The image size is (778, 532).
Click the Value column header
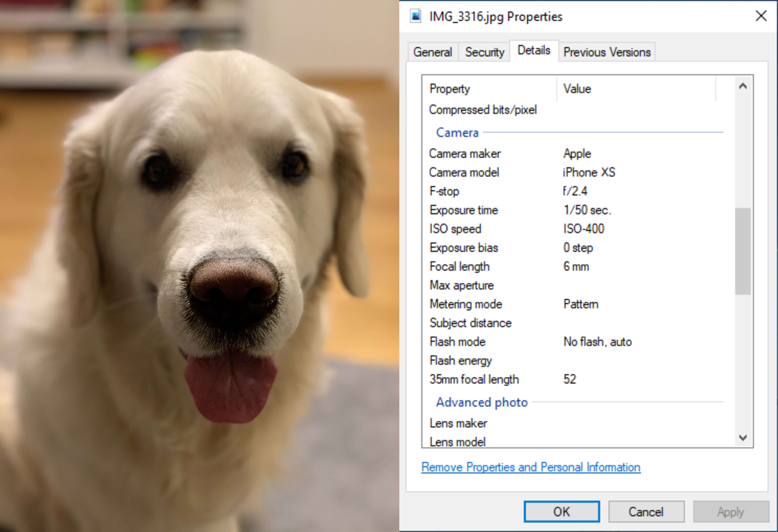click(x=636, y=89)
